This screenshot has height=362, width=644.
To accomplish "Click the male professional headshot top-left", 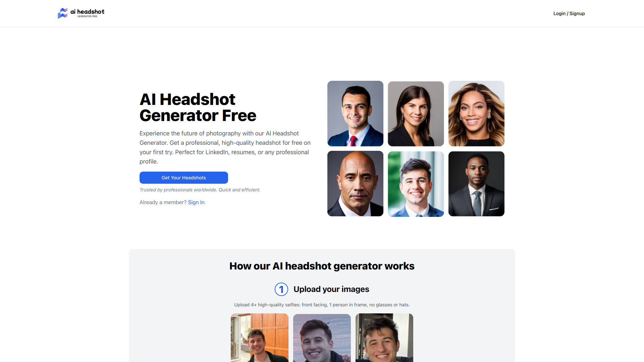I will (355, 113).
